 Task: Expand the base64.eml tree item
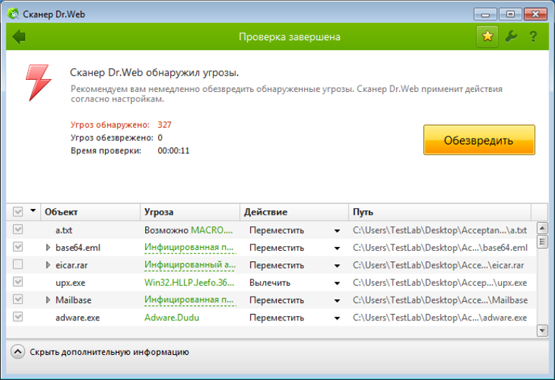(48, 247)
